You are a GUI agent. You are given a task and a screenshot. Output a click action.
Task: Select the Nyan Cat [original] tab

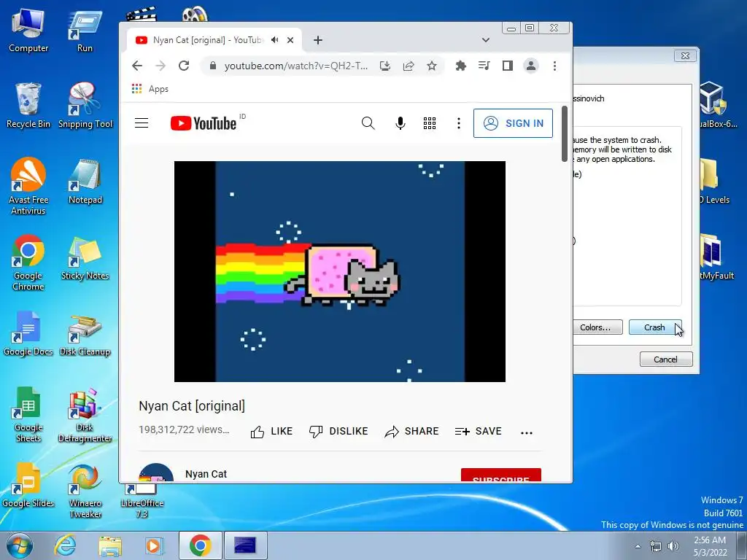[x=208, y=40]
